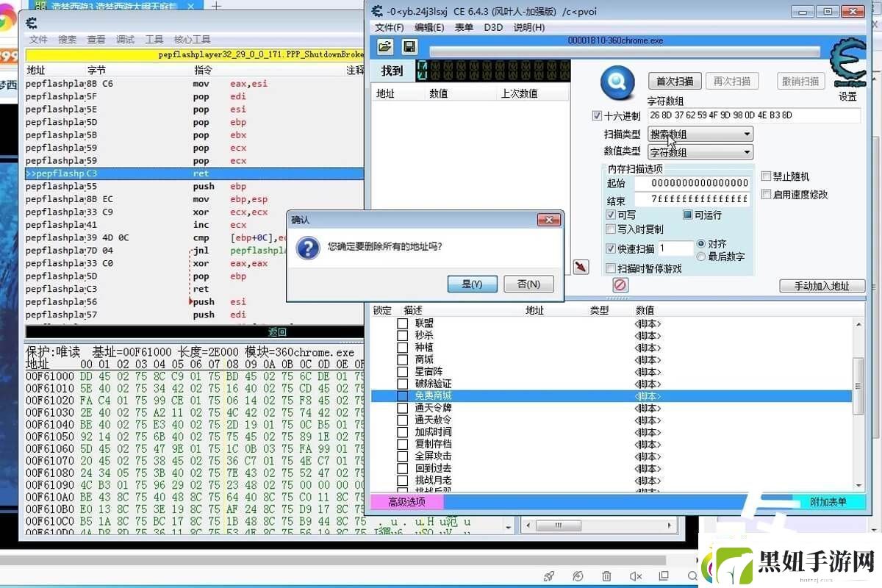
Task: Open a cheat table with the folder icon
Action: click(385, 46)
